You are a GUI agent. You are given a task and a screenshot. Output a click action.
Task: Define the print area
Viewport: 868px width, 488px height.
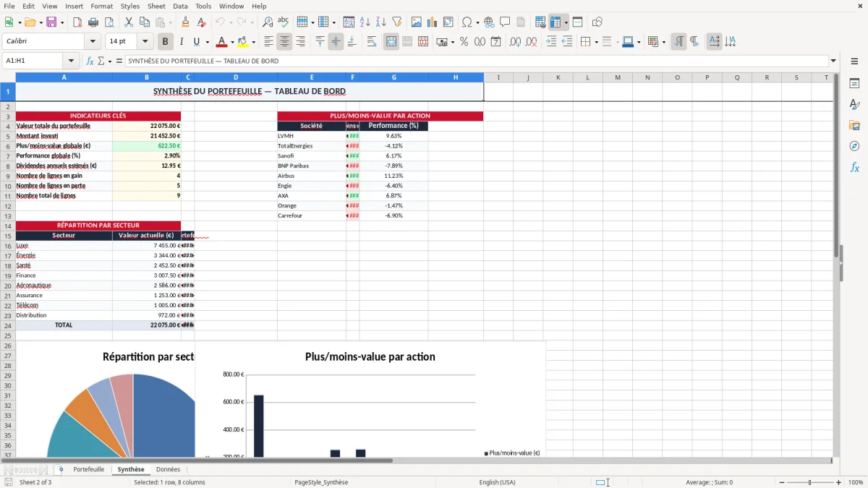tap(540, 22)
